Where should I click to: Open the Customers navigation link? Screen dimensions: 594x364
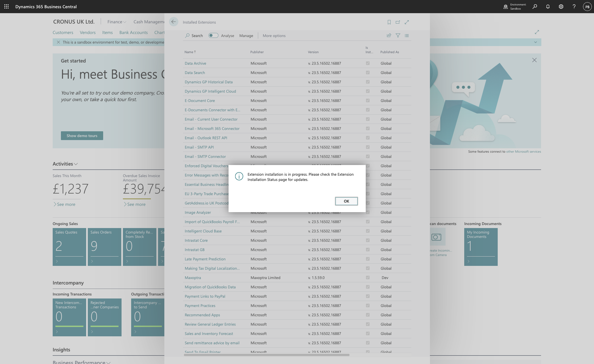click(x=63, y=32)
